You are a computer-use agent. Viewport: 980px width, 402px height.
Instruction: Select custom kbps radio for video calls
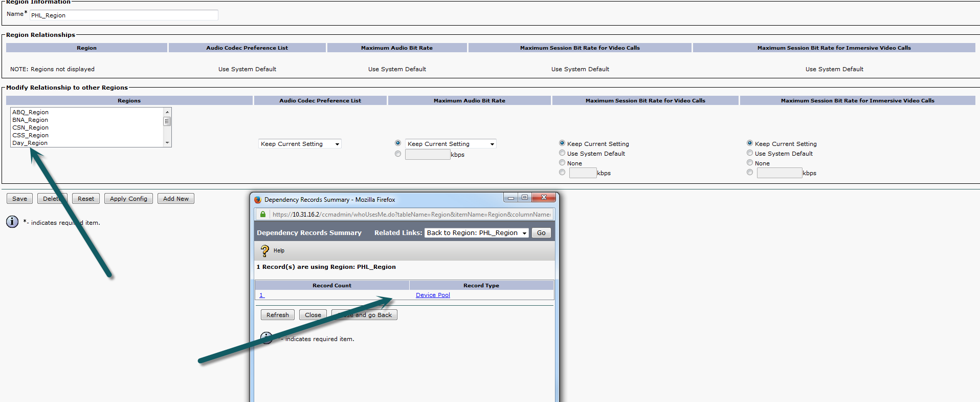pyautogui.click(x=562, y=172)
